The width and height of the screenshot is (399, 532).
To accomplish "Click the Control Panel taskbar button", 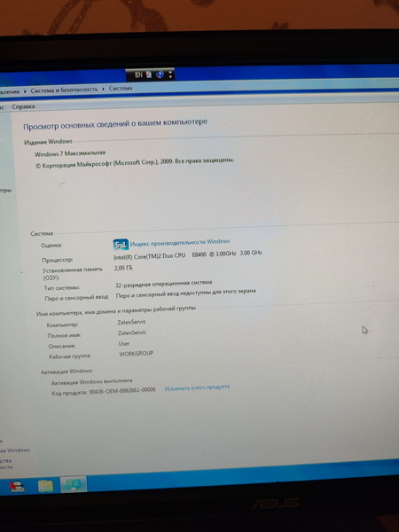I will tap(74, 484).
